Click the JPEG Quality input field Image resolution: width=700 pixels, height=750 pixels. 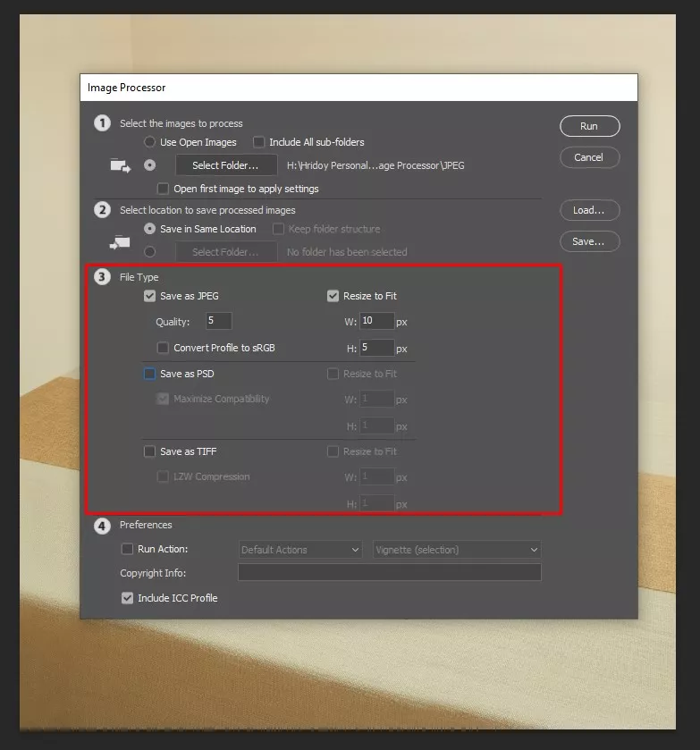[x=218, y=321]
